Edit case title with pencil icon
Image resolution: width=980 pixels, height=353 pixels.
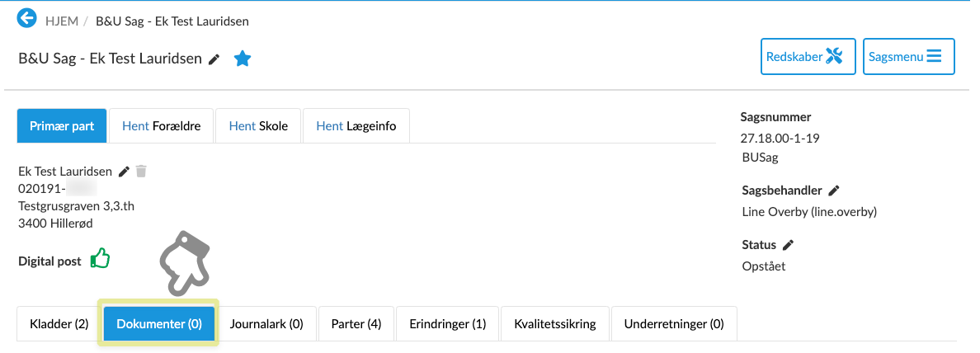(214, 59)
